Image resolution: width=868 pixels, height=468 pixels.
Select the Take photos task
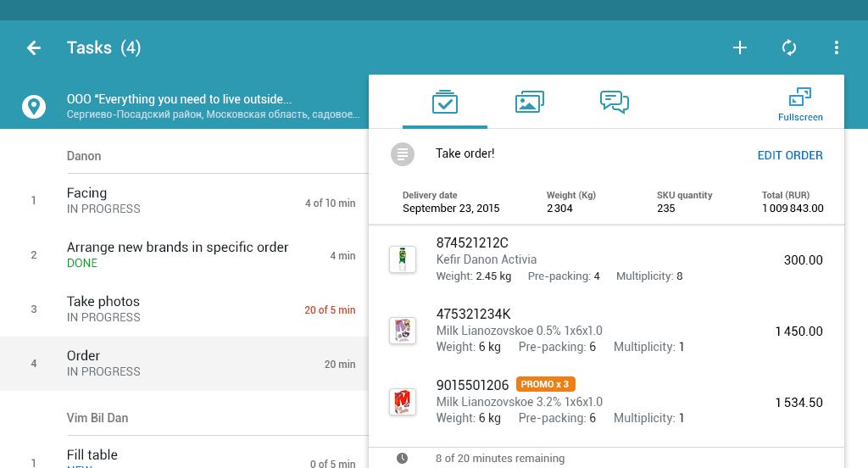(x=184, y=309)
